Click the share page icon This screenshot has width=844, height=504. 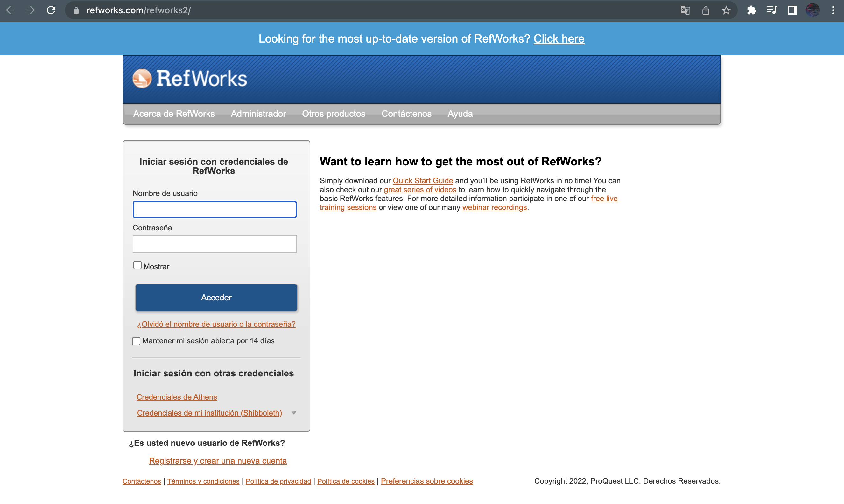[706, 10]
